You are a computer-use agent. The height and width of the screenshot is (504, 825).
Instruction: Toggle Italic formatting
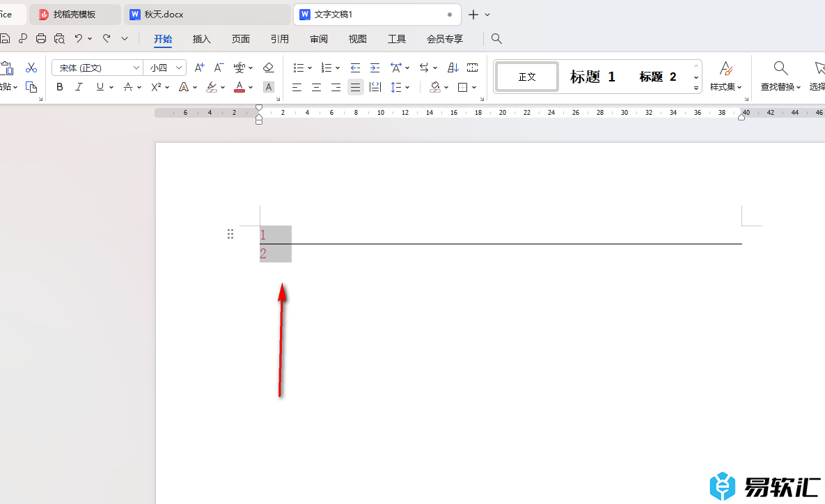coord(79,87)
